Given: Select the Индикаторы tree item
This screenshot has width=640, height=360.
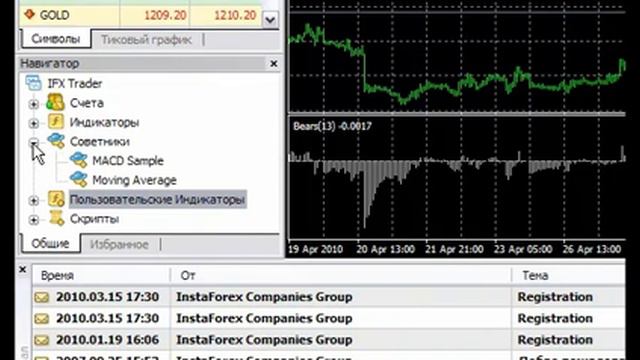Looking at the screenshot, I should coord(104,122).
